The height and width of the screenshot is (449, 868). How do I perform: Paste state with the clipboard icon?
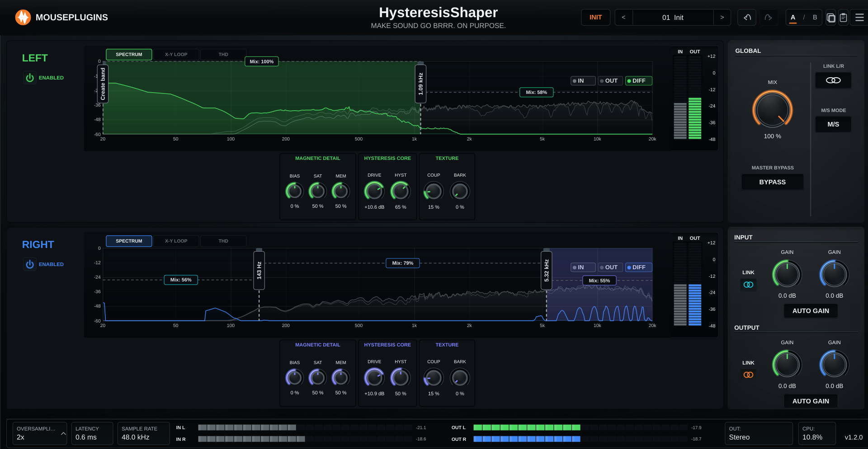click(843, 18)
